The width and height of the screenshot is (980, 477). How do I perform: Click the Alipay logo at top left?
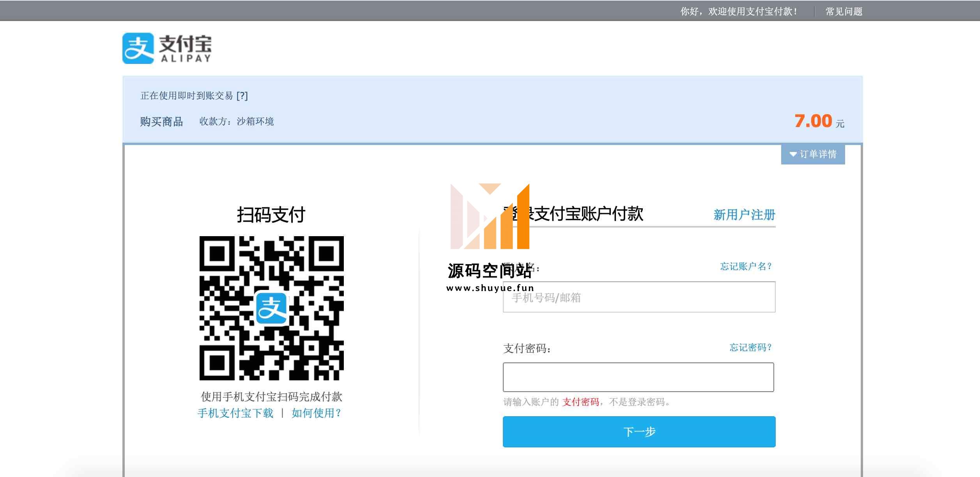tap(167, 48)
